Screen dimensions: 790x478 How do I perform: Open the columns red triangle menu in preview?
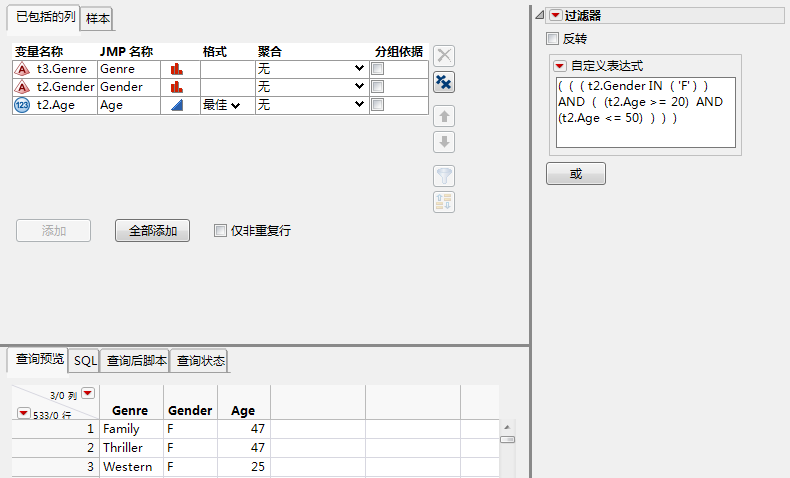tap(88, 393)
